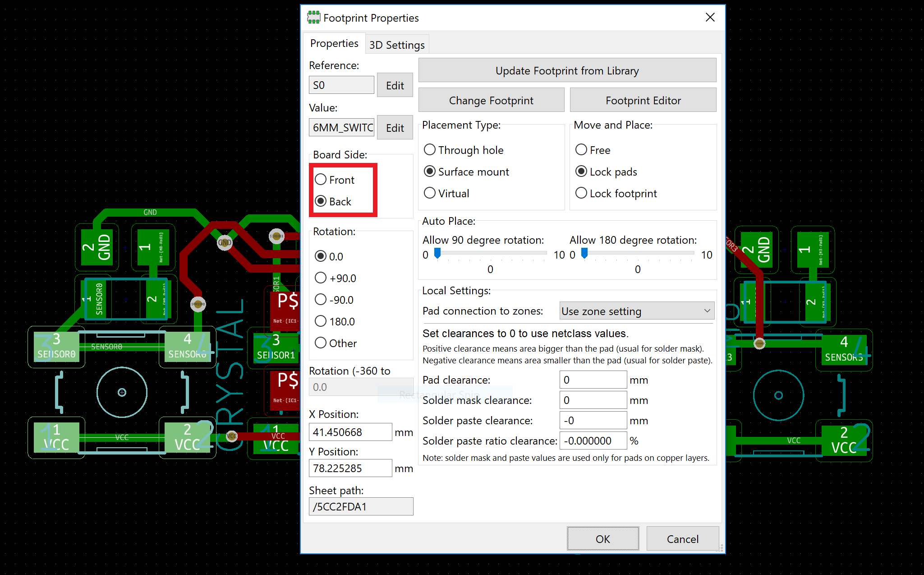Select the Front board side option
924x575 pixels.
(x=321, y=180)
